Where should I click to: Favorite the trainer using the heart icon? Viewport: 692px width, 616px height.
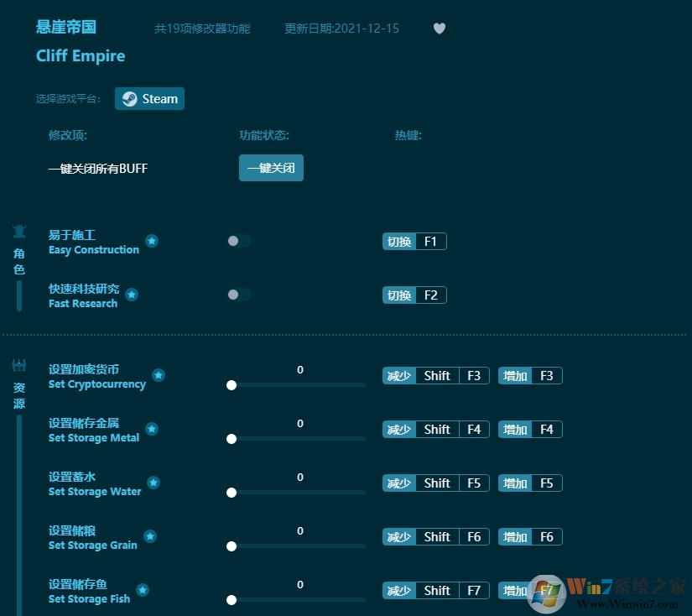coord(440,29)
